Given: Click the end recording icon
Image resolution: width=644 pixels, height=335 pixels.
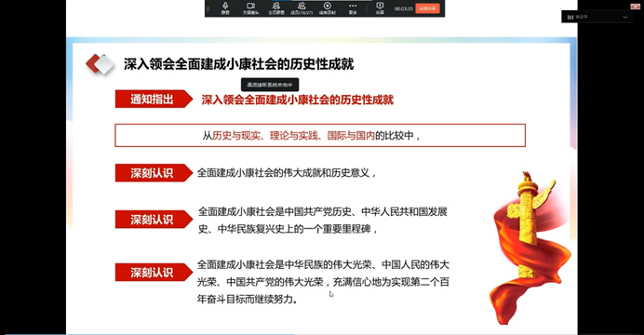Looking at the screenshot, I should tap(328, 8).
